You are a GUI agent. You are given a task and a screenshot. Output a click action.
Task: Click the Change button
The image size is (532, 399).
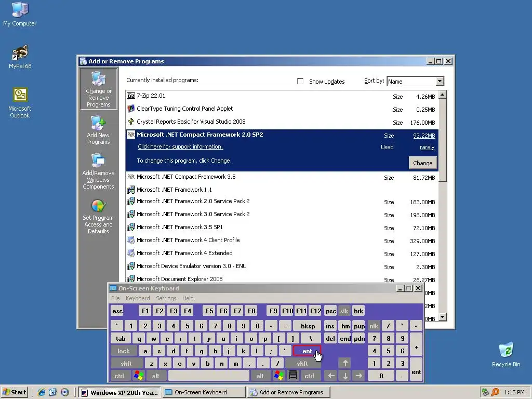click(x=423, y=163)
